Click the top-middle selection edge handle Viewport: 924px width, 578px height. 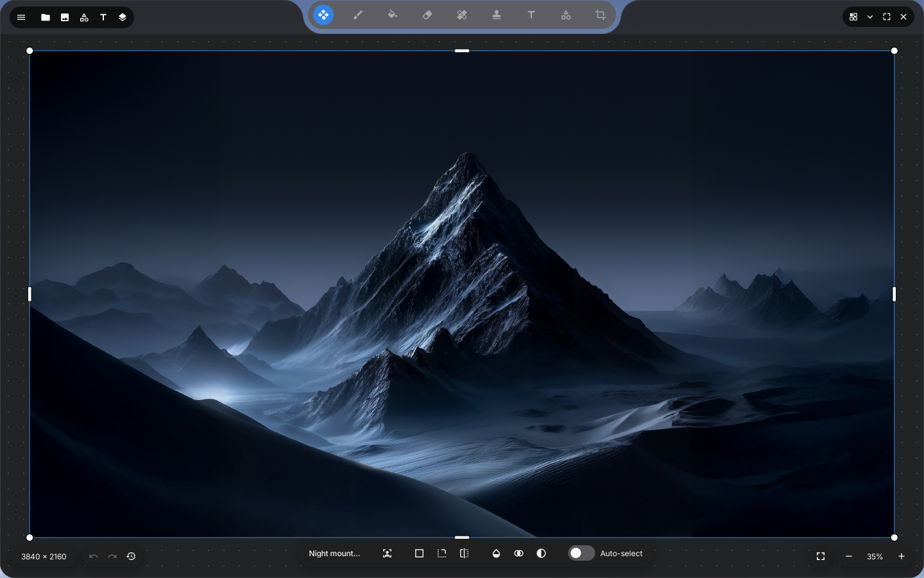462,51
